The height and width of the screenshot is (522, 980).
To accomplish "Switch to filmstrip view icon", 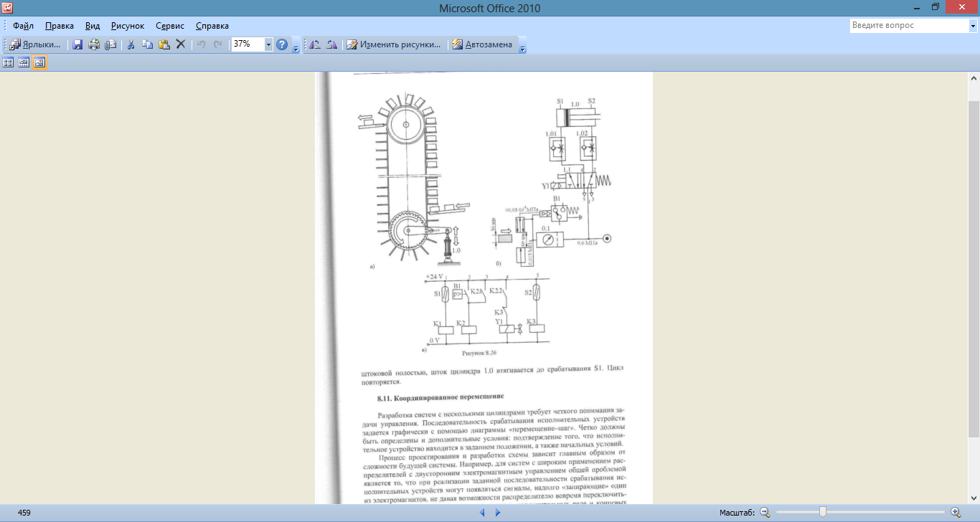I will tap(24, 62).
